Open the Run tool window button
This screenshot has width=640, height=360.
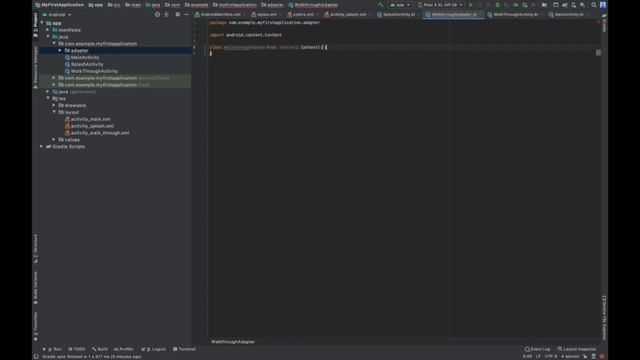(52, 349)
